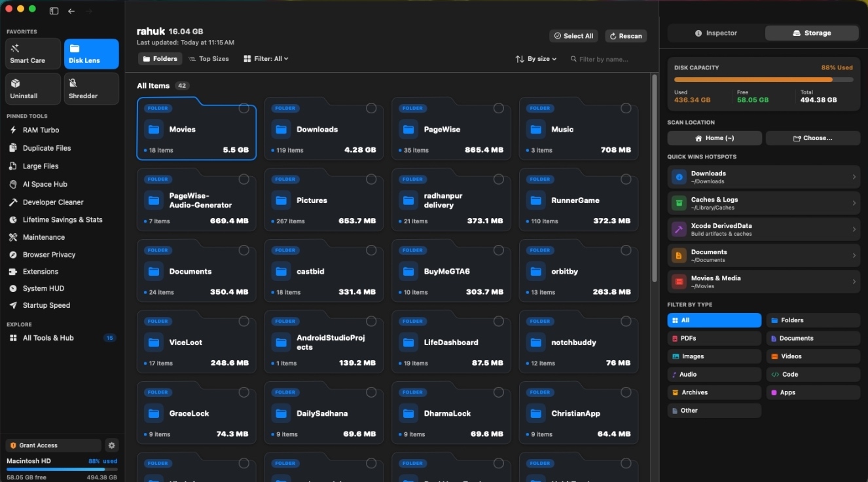The height and width of the screenshot is (482, 868).
Task: Click System HUD gauge icon
Action: coord(13,289)
